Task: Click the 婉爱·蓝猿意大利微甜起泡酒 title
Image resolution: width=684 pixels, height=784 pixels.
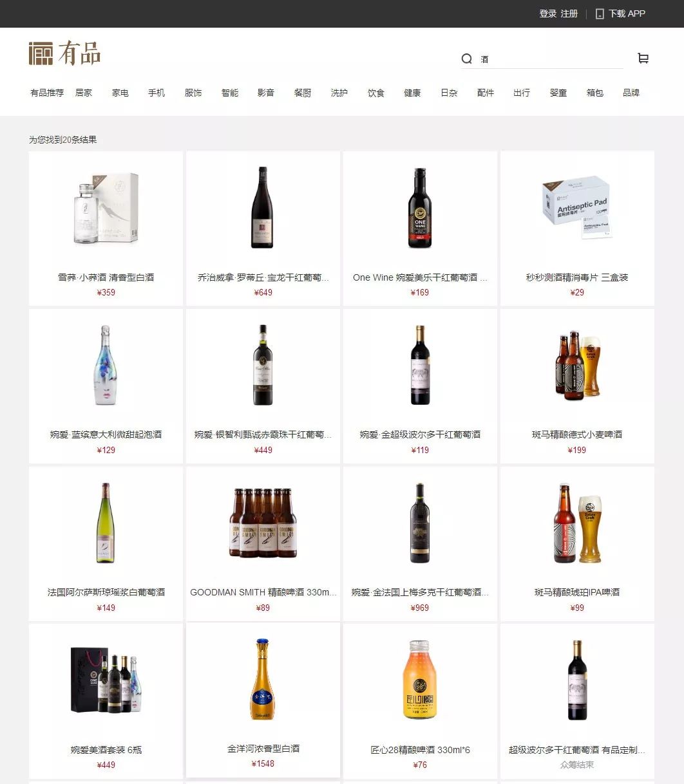Action: point(106,434)
